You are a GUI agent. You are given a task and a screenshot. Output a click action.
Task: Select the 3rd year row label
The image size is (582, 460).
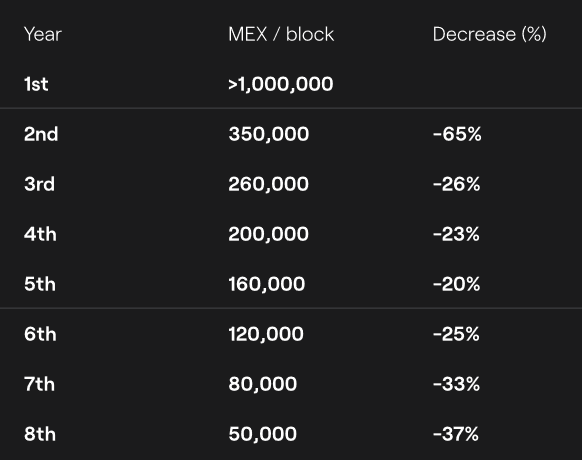[x=39, y=184]
